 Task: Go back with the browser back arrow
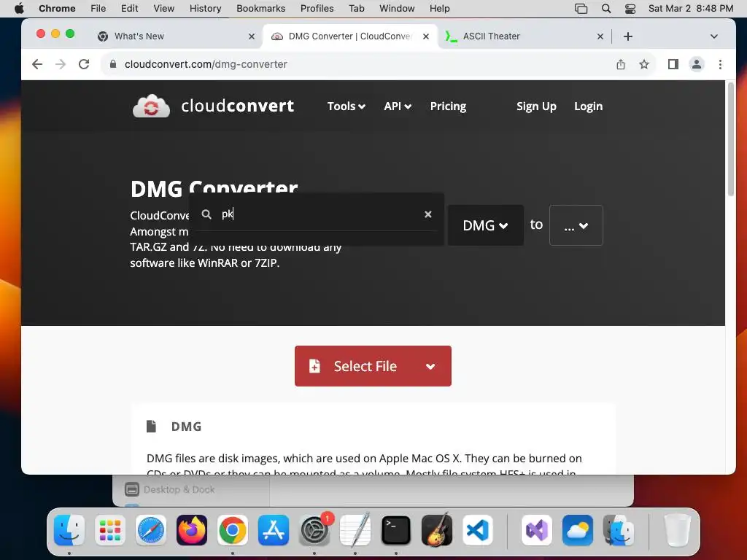tap(37, 64)
